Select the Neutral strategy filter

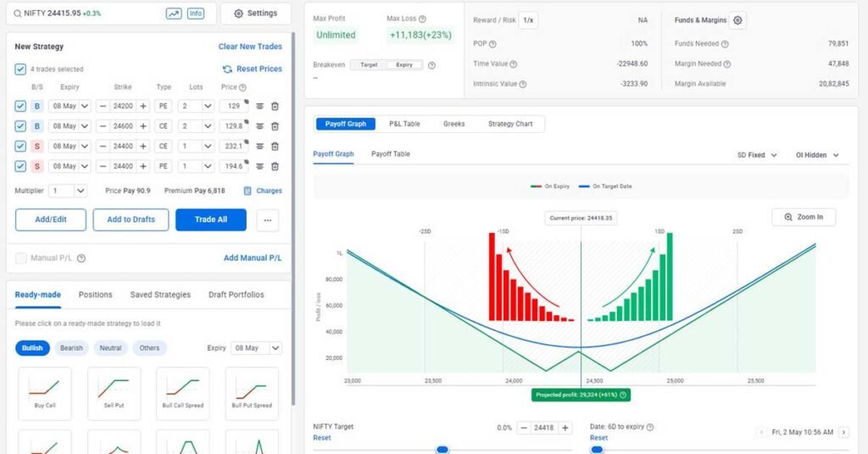tap(111, 348)
